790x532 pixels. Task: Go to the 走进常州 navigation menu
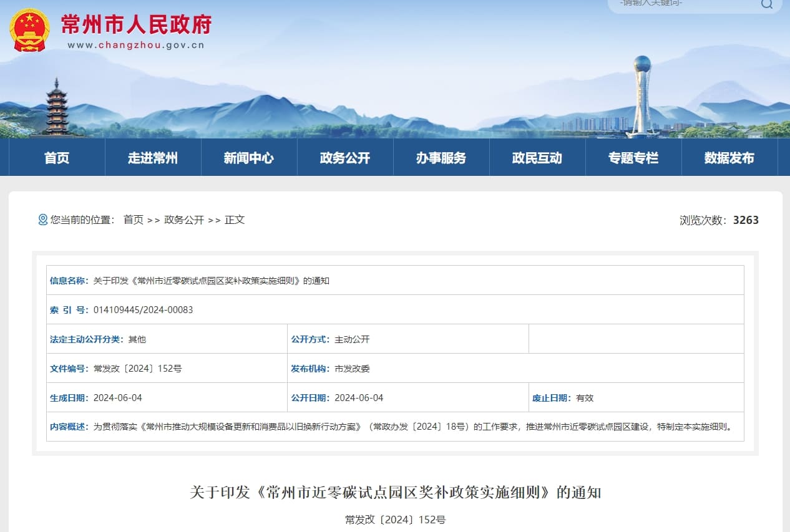(153, 158)
